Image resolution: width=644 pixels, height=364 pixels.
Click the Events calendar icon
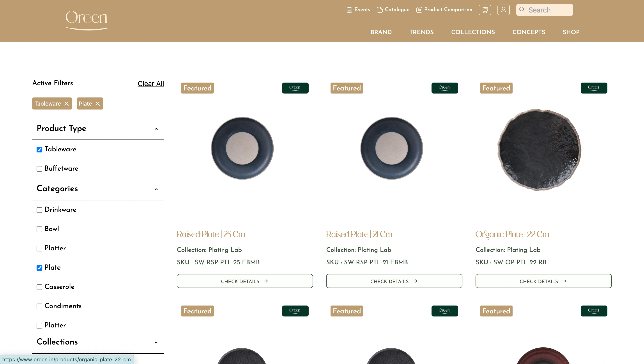(349, 10)
